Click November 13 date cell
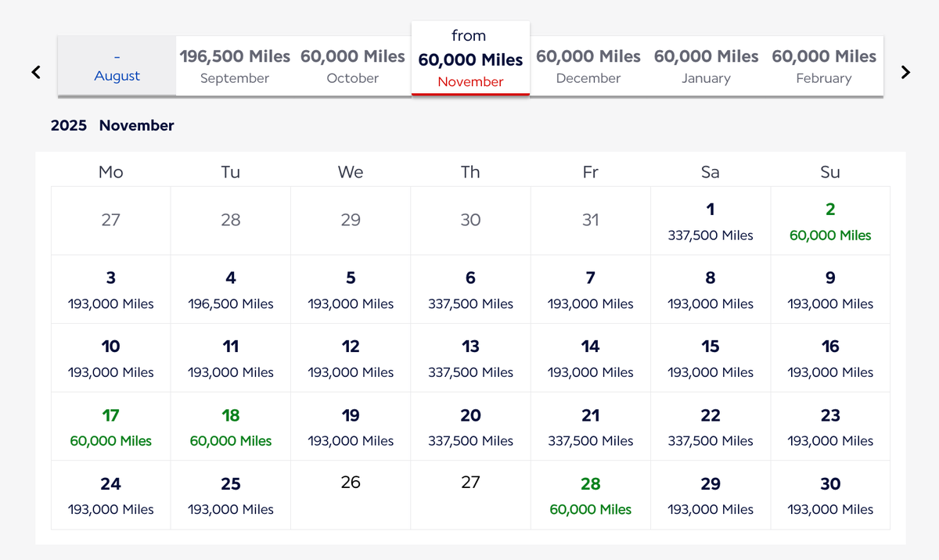 coord(470,358)
